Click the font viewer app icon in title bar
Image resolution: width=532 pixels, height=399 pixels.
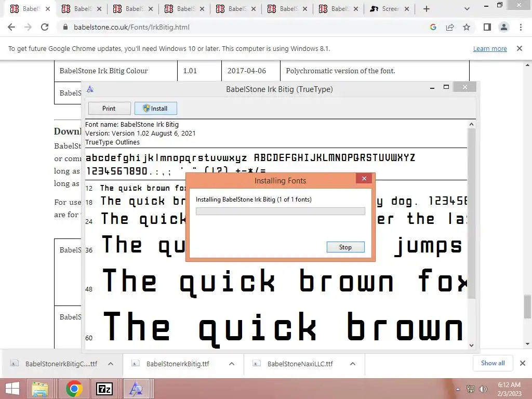90,89
